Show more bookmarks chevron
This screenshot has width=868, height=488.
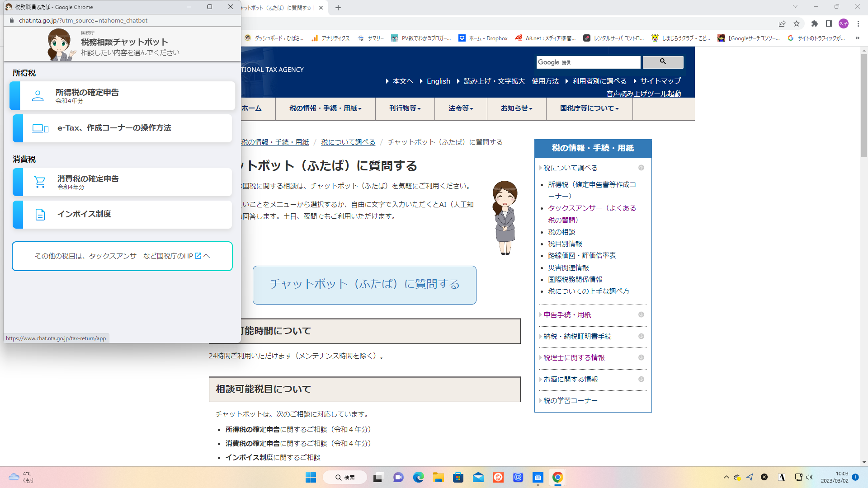[857, 38]
